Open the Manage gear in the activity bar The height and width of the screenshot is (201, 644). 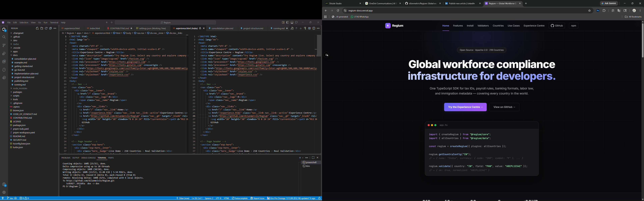tap(4, 192)
